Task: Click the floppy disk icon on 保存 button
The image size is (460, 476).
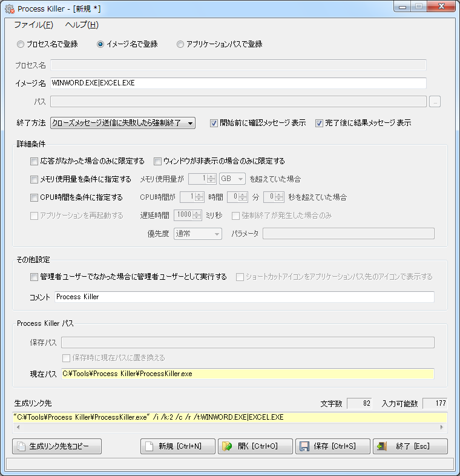Action: (x=304, y=446)
